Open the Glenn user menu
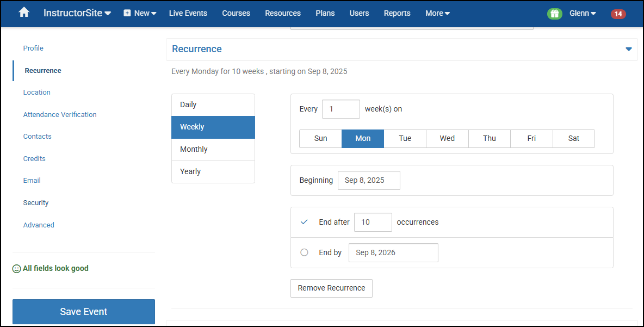The height and width of the screenshot is (327, 644). click(583, 13)
